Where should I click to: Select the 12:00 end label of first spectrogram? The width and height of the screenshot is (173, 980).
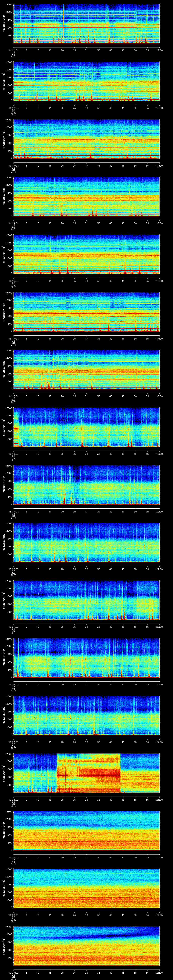tap(159, 50)
